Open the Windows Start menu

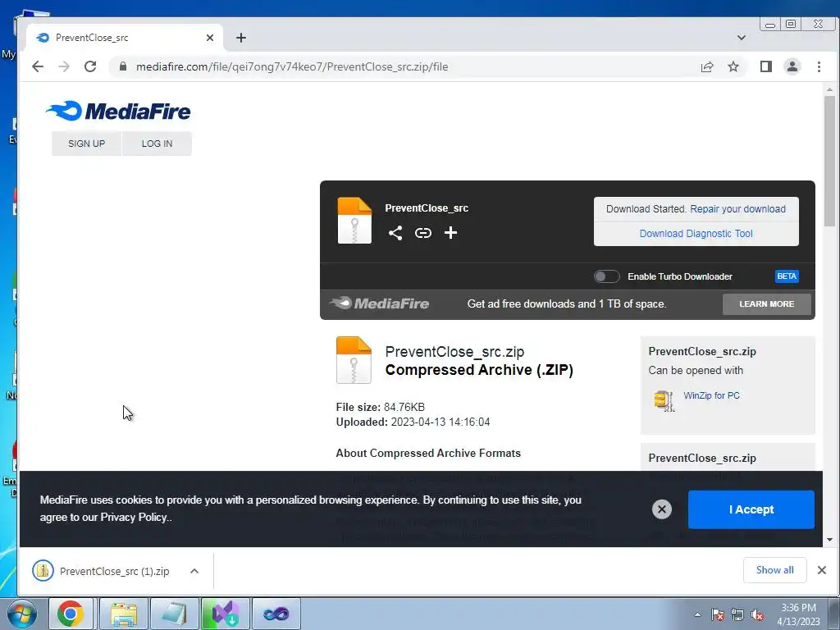click(21, 614)
